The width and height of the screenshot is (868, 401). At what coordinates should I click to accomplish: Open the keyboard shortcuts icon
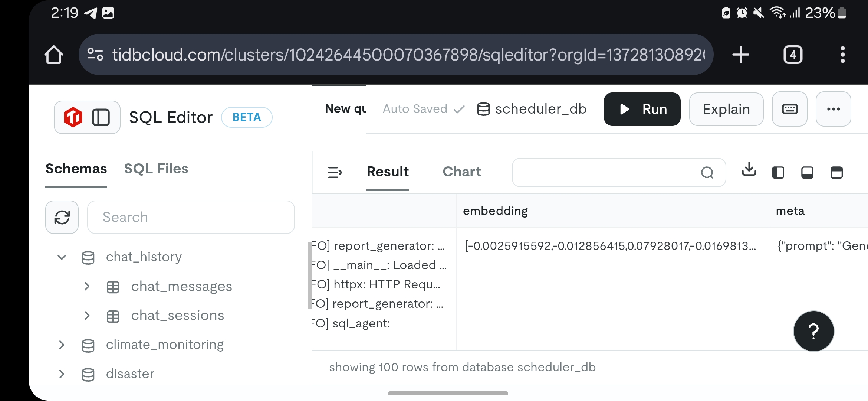(789, 109)
